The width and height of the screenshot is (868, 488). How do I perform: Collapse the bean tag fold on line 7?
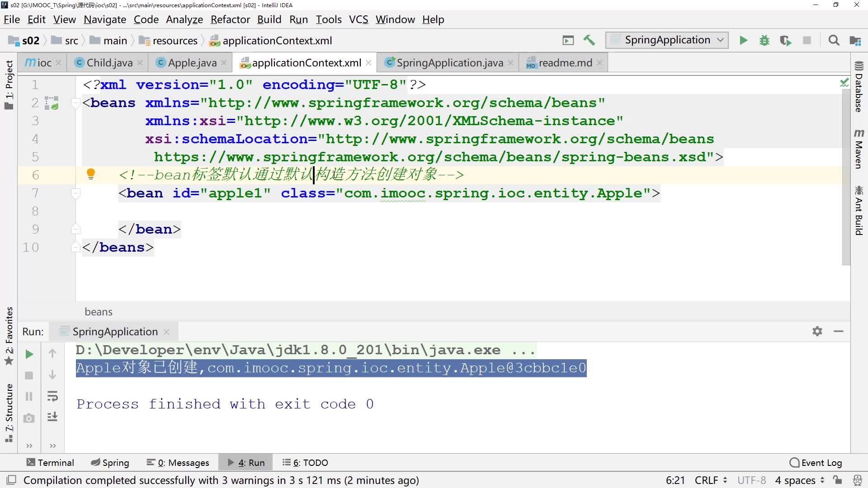tap(76, 193)
